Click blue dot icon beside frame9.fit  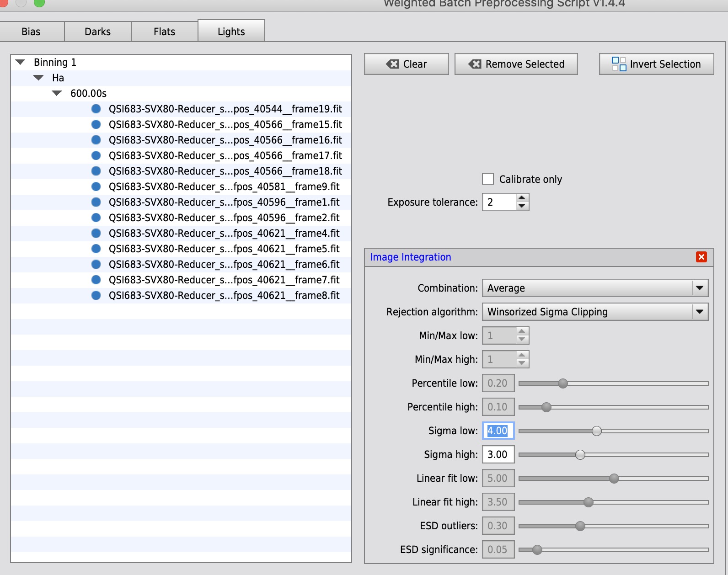[x=96, y=186]
